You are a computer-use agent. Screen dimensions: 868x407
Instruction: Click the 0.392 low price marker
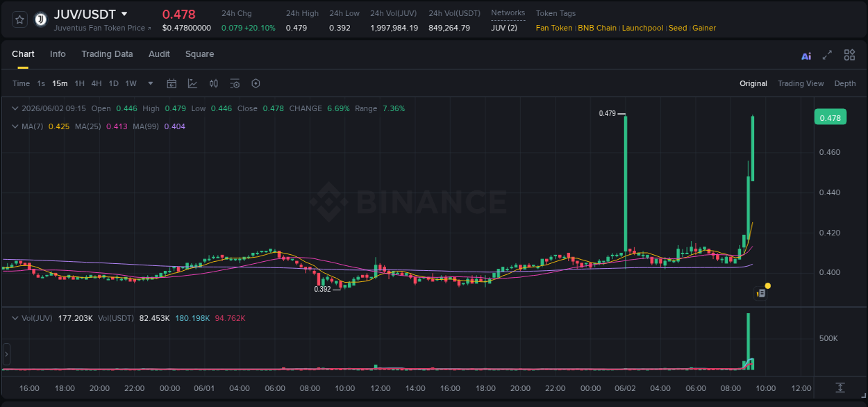pyautogui.click(x=322, y=289)
